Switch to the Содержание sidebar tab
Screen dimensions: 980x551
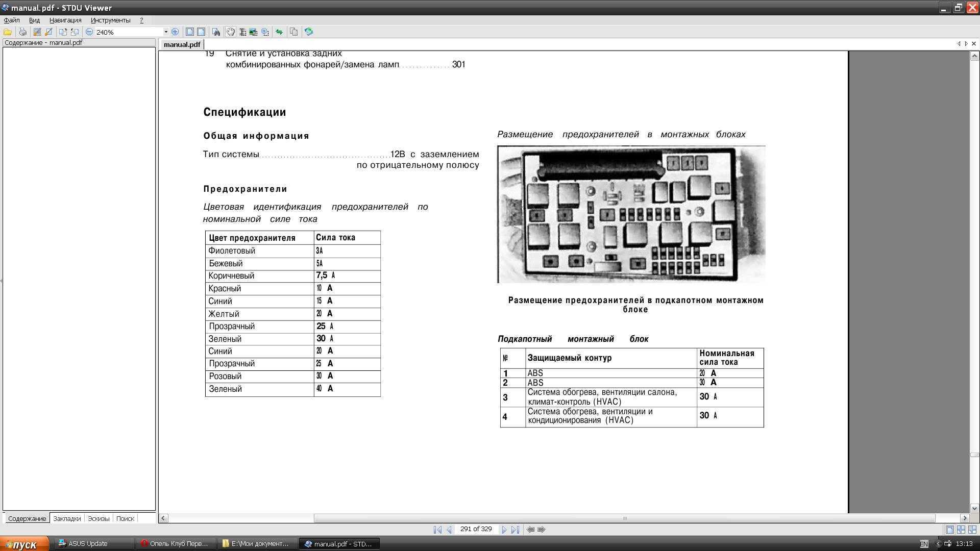pyautogui.click(x=27, y=518)
